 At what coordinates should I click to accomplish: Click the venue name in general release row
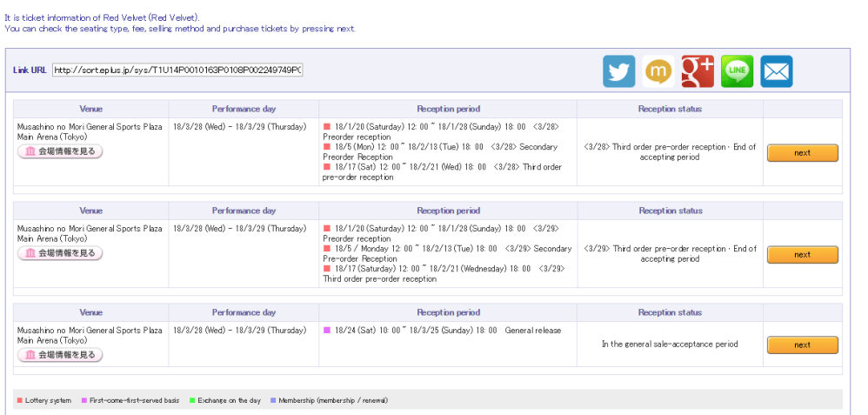click(90, 335)
